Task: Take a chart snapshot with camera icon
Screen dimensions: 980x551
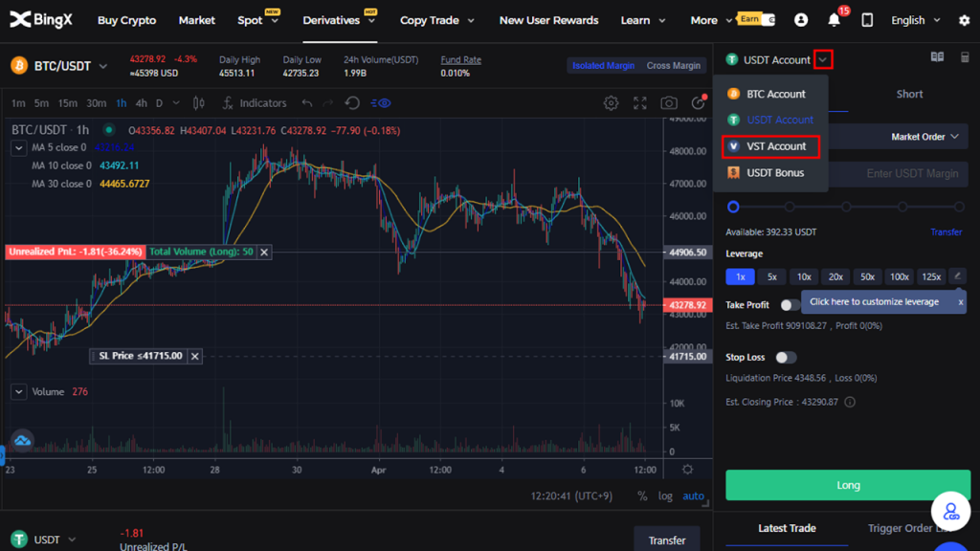Action: 669,103
